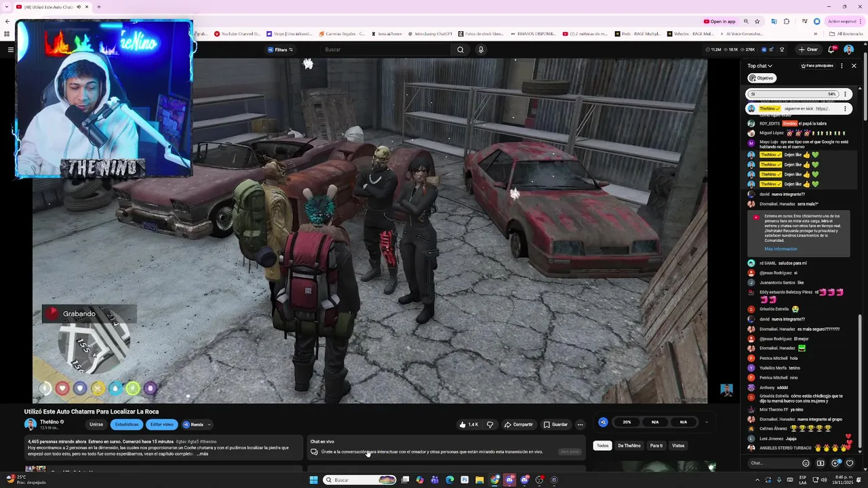Expand description with ...más
This screenshot has width=868, height=488.
(x=202, y=453)
